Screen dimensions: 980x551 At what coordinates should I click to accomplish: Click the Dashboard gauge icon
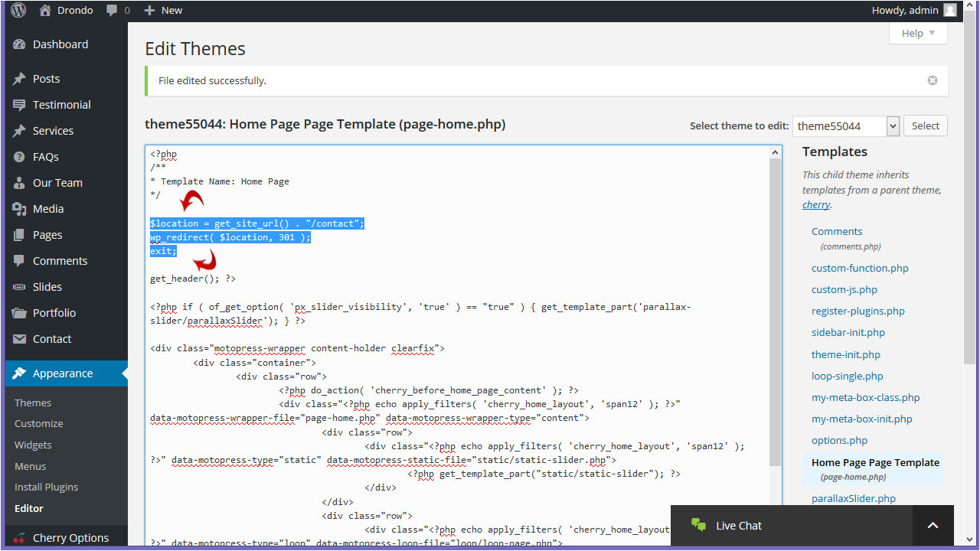(19, 44)
